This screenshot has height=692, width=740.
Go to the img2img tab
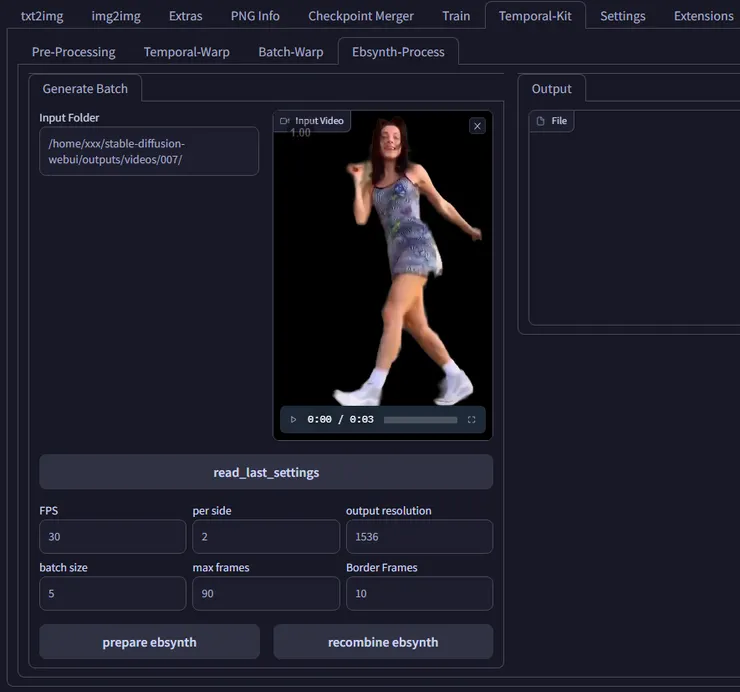click(115, 16)
